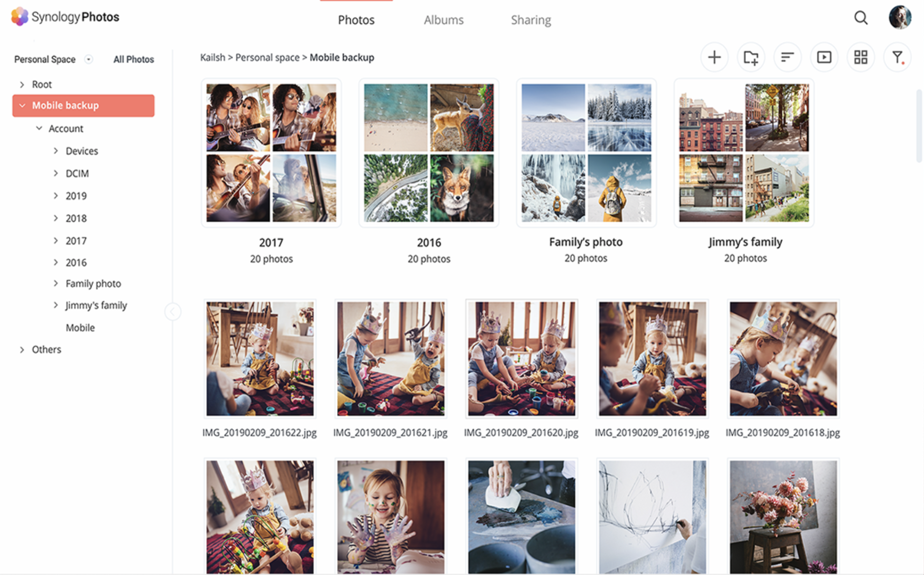
Task: Select the DCIM folder label
Action: 77,173
